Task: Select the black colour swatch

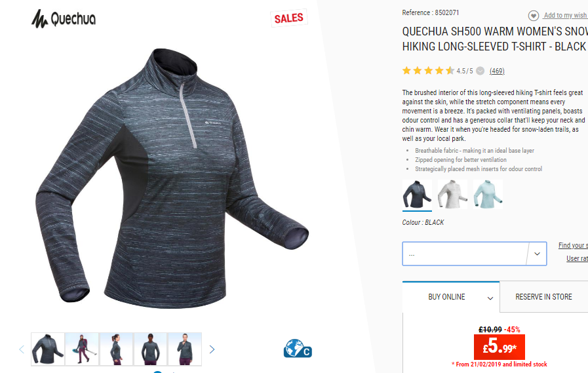Action: coord(417,194)
